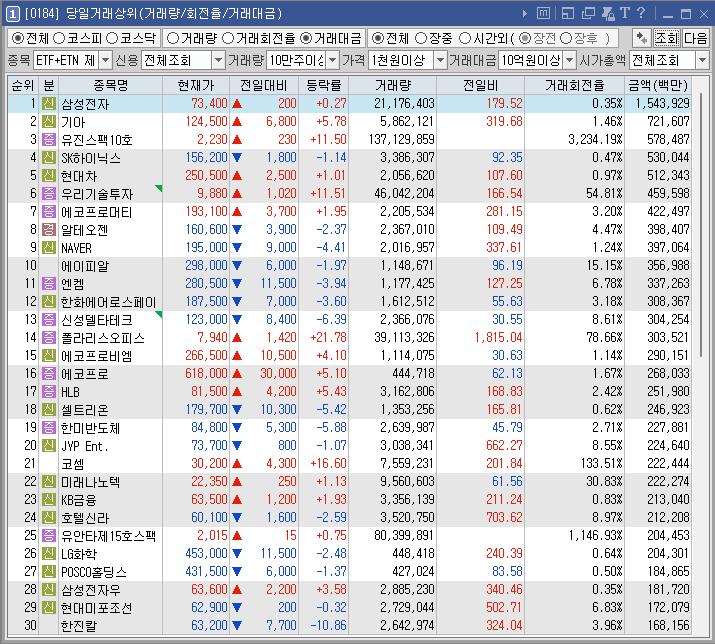Click the red up arrow for 기아
This screenshot has width=715, height=644.
click(x=237, y=122)
